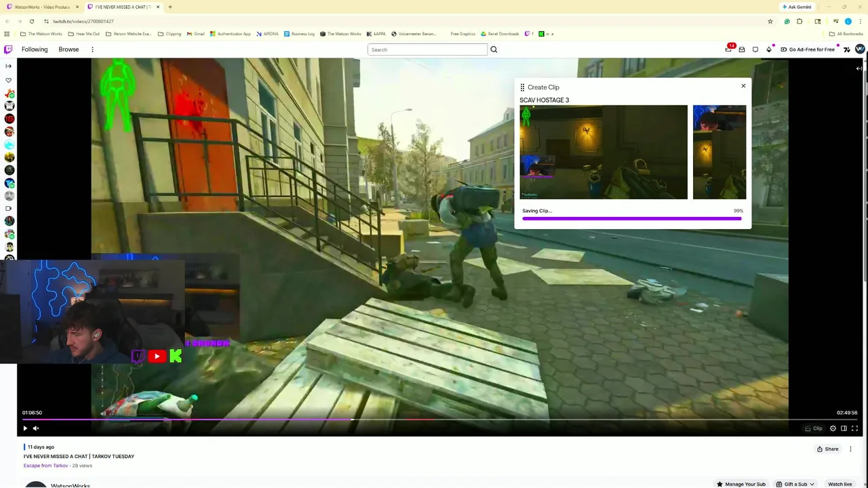Select the large landscape clip preview thumbnail
Image resolution: width=868 pixels, height=488 pixels.
coord(604,152)
